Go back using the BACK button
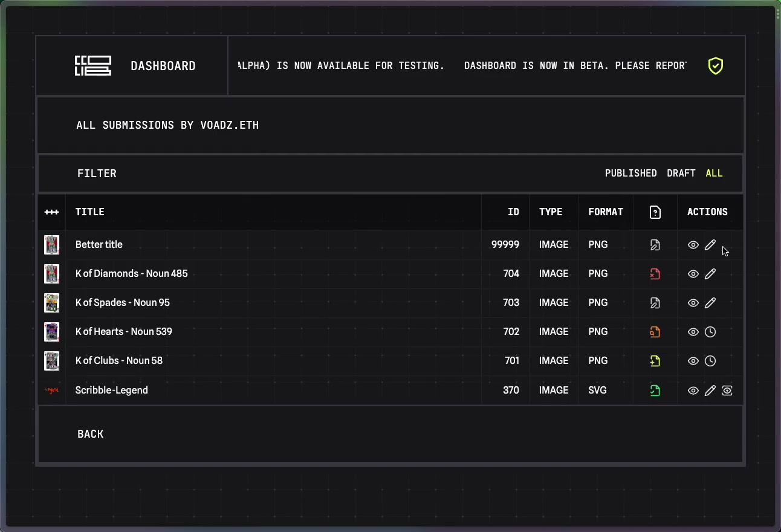This screenshot has height=532, width=781. pyautogui.click(x=91, y=434)
